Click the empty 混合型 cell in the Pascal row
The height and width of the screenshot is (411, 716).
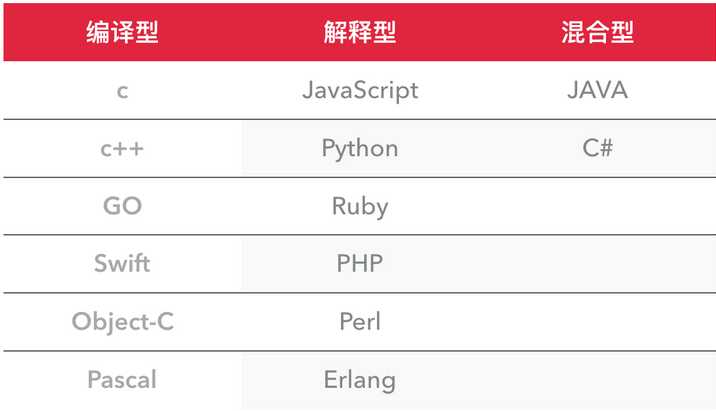coord(597,380)
